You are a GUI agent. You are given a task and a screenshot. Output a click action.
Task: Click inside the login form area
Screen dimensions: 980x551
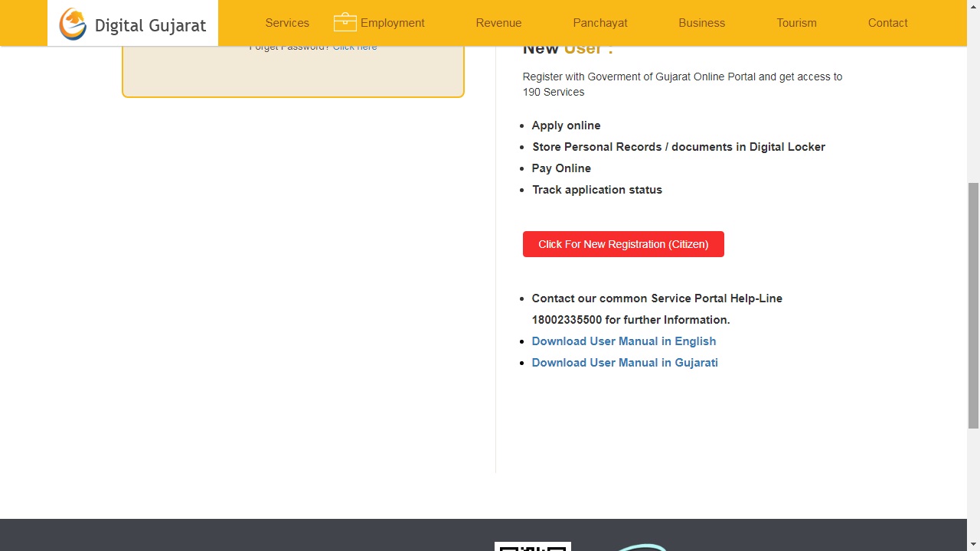click(x=292, y=73)
